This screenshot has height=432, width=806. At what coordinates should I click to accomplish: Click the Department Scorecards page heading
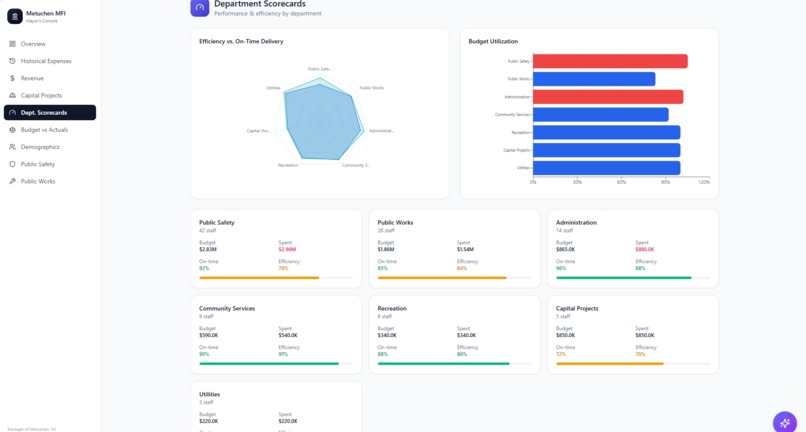260,4
